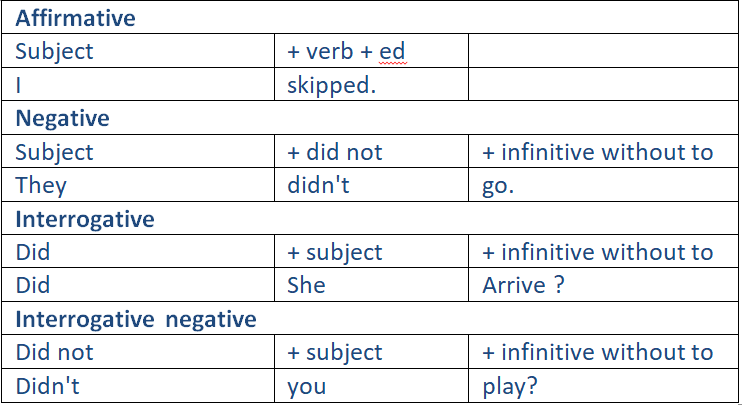Click the bold "Interrogative negative" heading row

(x=136, y=319)
